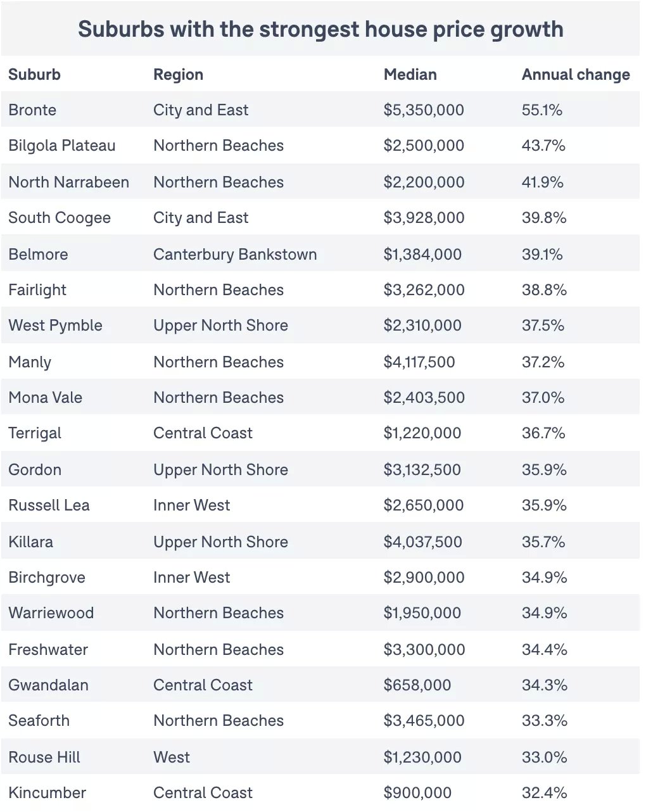Click the $3,928,000 median for South Coogee

pos(424,218)
